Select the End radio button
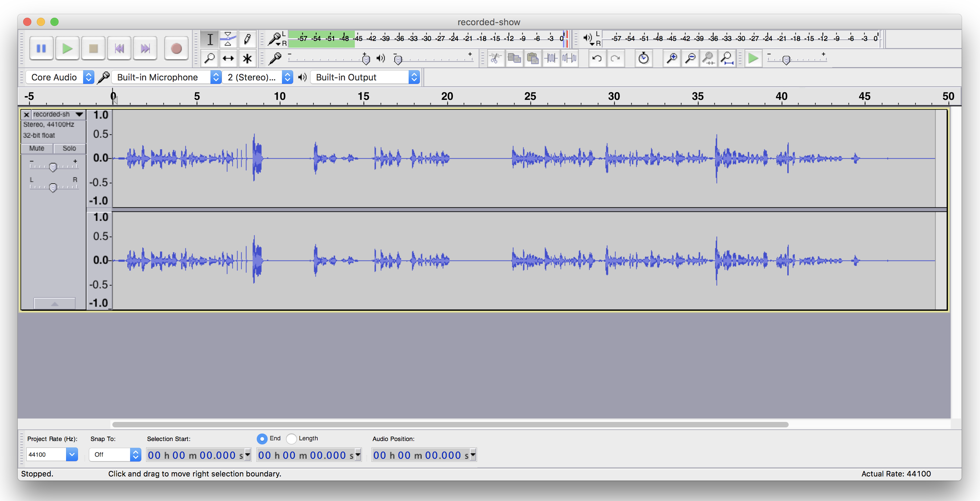980x501 pixels. 262,439
